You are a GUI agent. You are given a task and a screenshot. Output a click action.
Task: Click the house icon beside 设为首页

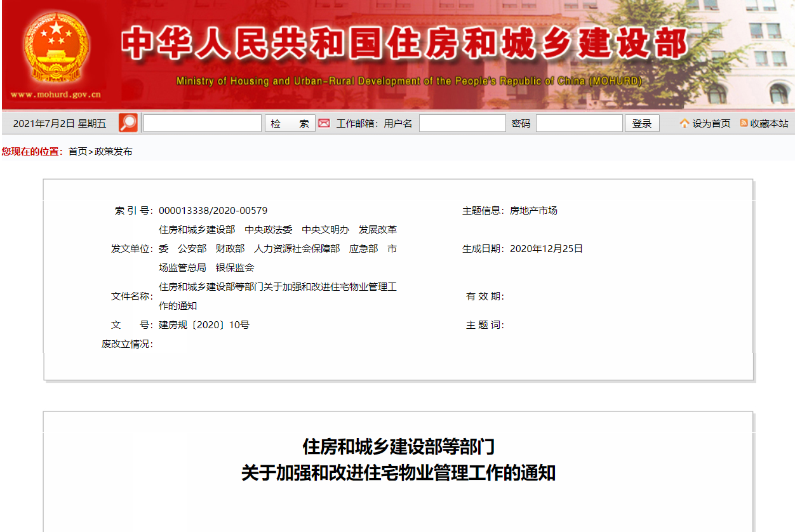coord(685,123)
